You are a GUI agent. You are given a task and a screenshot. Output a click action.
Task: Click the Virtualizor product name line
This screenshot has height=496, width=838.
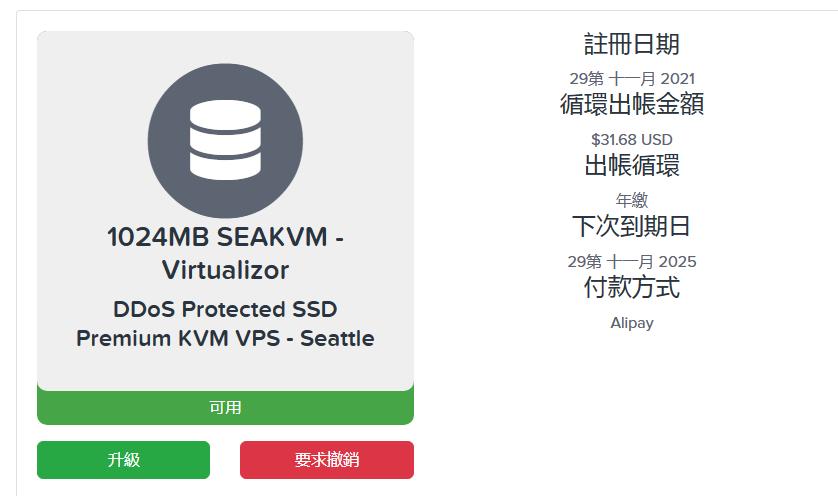tap(225, 269)
